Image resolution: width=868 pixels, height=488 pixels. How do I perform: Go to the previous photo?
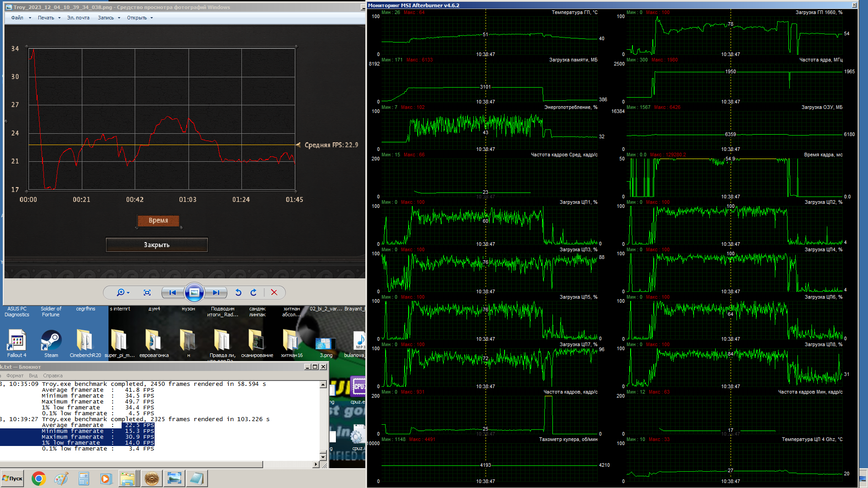click(x=172, y=293)
